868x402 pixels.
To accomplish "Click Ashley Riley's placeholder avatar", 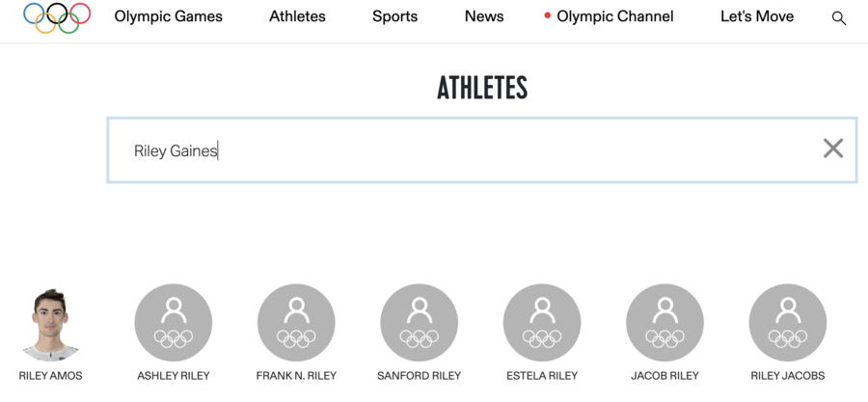I will tap(174, 323).
